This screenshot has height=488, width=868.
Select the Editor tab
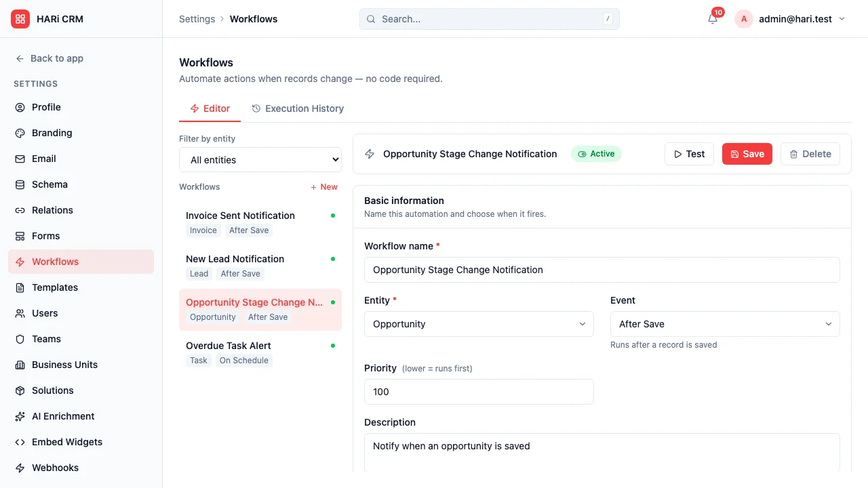210,108
